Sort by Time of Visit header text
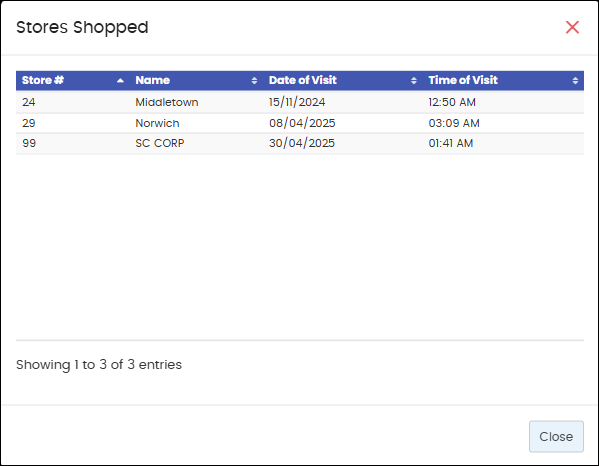Screen dimensions: 599x466 click(463, 80)
